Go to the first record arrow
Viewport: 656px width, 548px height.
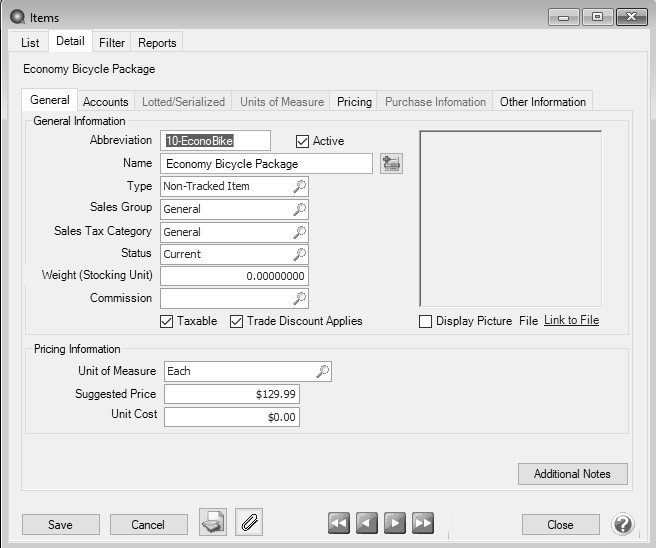(339, 524)
